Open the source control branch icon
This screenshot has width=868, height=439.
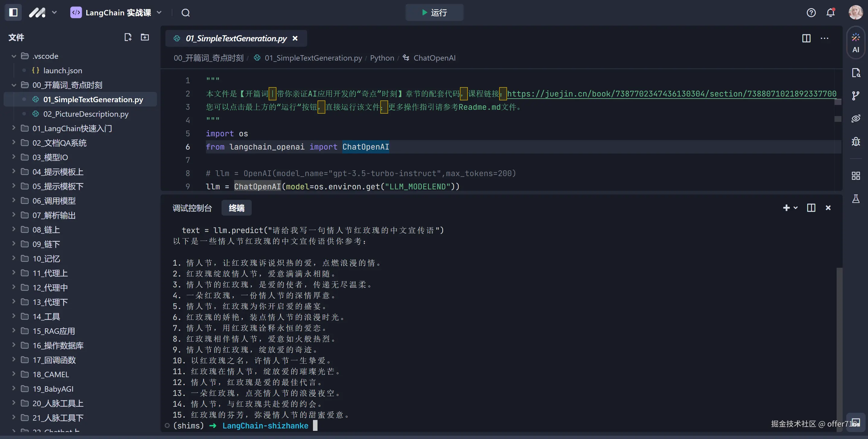click(856, 96)
